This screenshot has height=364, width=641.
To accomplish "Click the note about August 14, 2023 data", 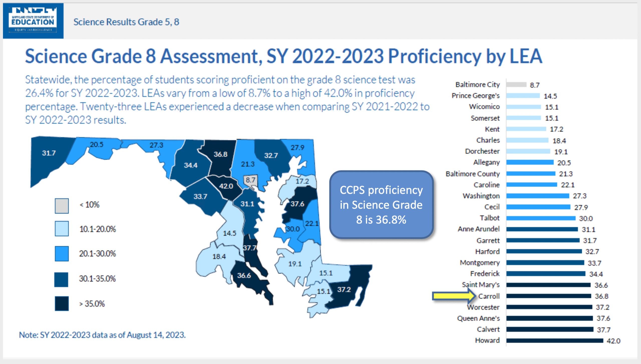I will tap(102, 335).
